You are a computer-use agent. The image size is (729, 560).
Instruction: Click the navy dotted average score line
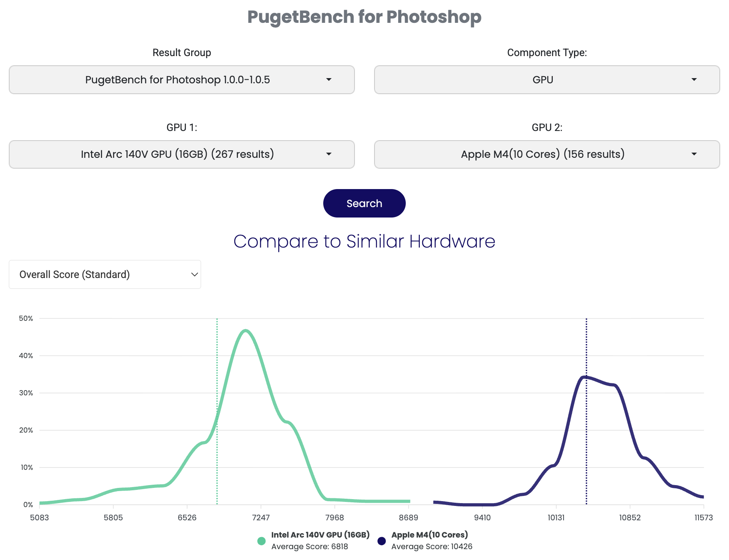tap(586, 441)
